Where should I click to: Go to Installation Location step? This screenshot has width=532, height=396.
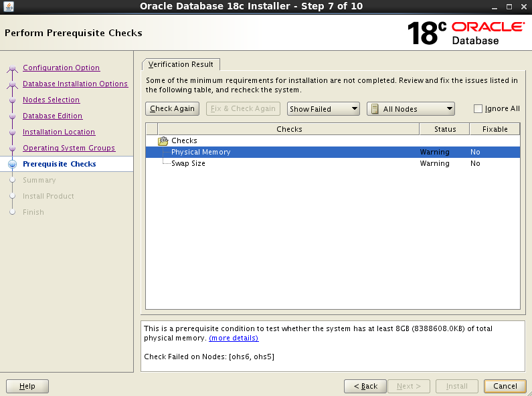[59, 132]
